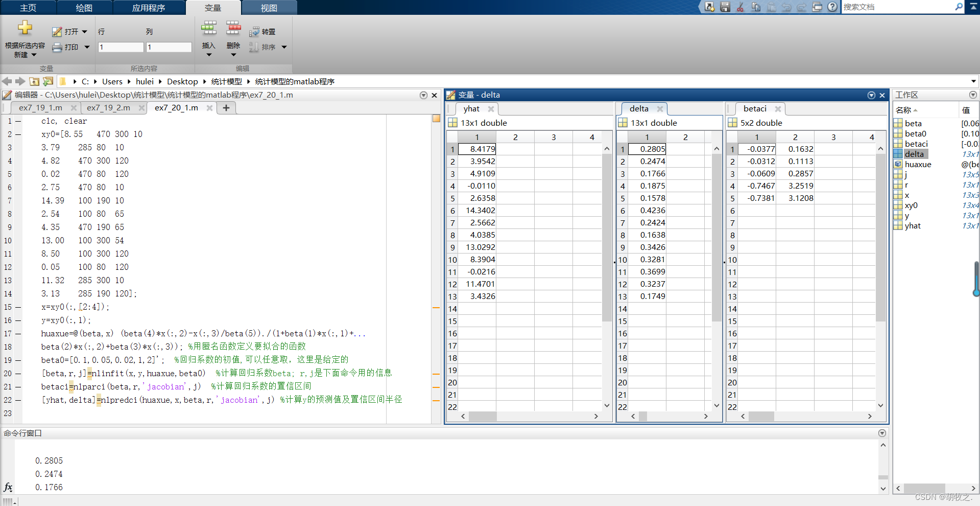The image size is (980, 506).
Task: Click the Save floppy icon
Action: [x=725, y=7]
